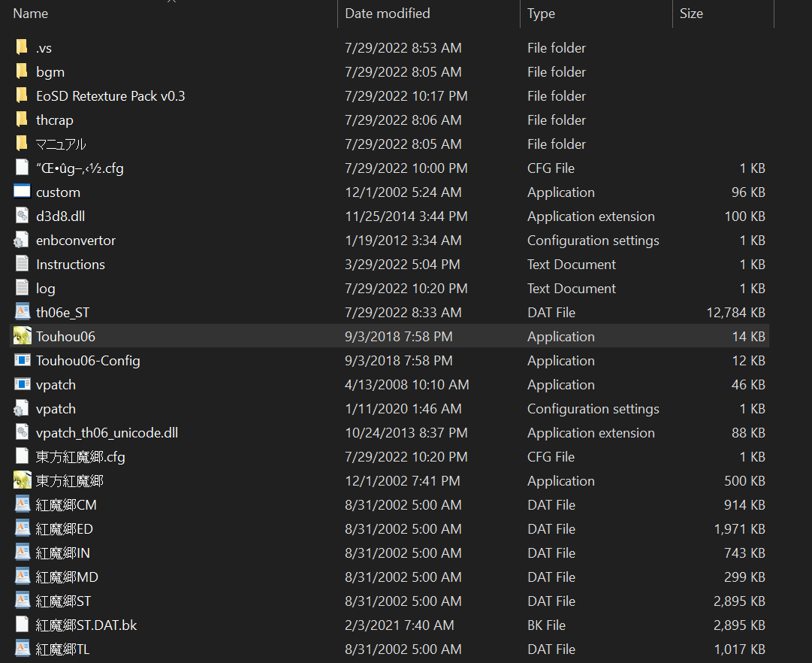812x663 pixels.
Task: Click the 紅魔郷IN DAT file icon
Action: (x=22, y=552)
